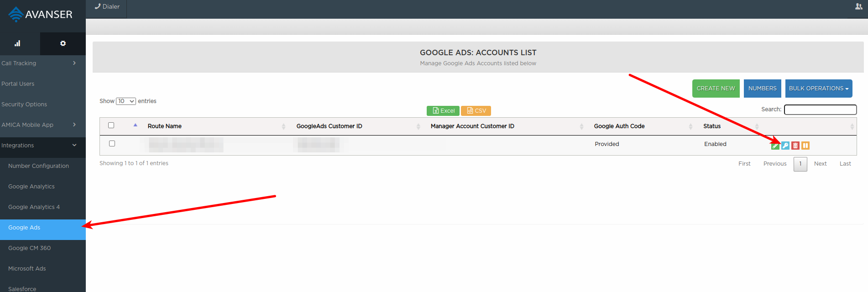Screen dimensions: 868x292
Task: Click the blue key authorization icon
Action: click(x=785, y=146)
